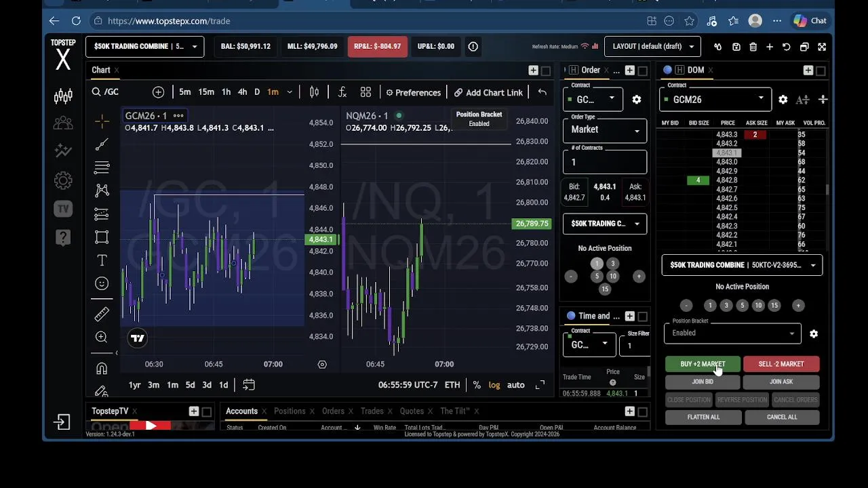Open the trading chart sidebar icon
868x488 pixels.
pyautogui.click(x=63, y=96)
